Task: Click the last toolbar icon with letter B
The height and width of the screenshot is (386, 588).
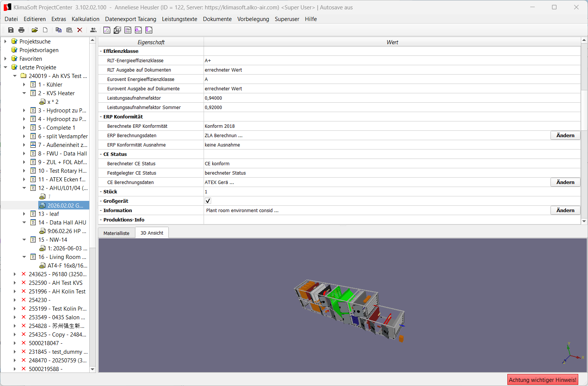Action: tap(149, 30)
